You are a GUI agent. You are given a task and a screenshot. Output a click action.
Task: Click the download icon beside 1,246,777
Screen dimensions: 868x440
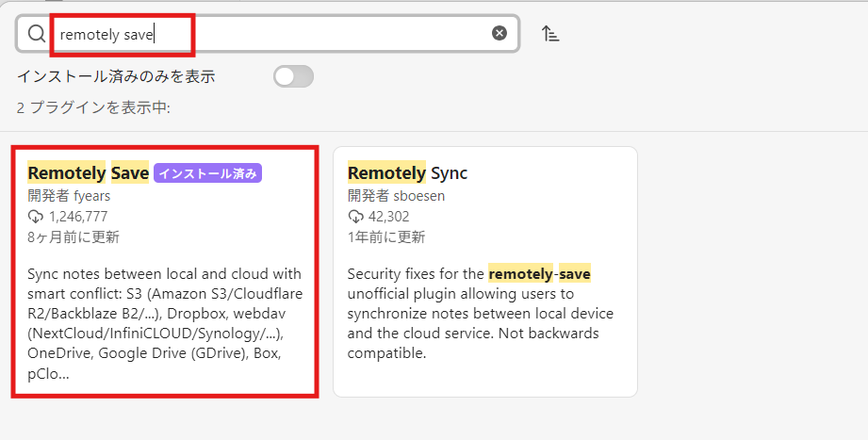36,217
